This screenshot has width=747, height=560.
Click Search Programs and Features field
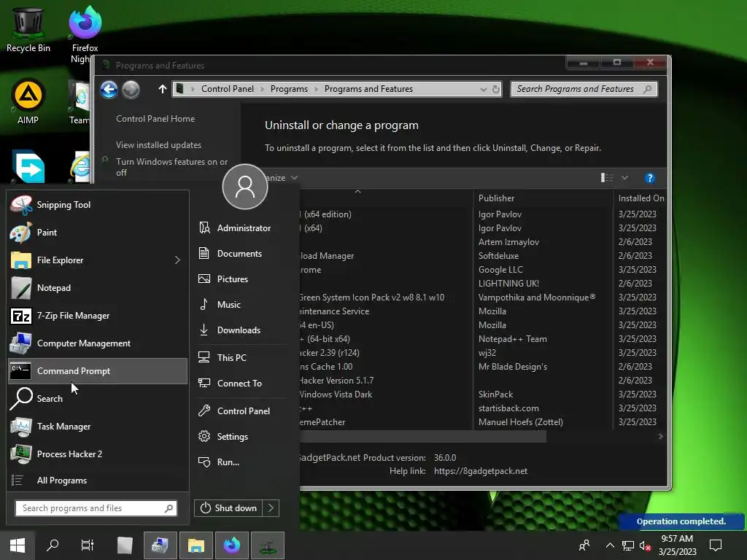(x=584, y=89)
